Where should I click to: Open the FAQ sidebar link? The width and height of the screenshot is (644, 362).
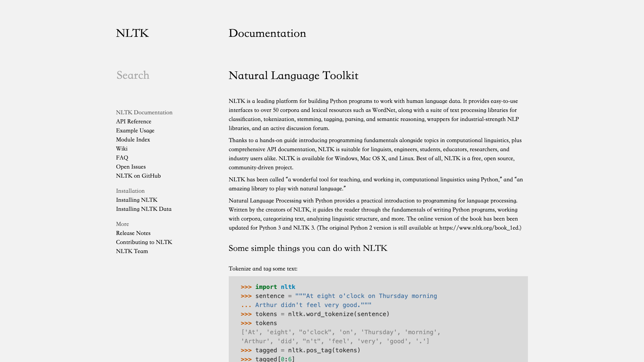pyautogui.click(x=122, y=158)
